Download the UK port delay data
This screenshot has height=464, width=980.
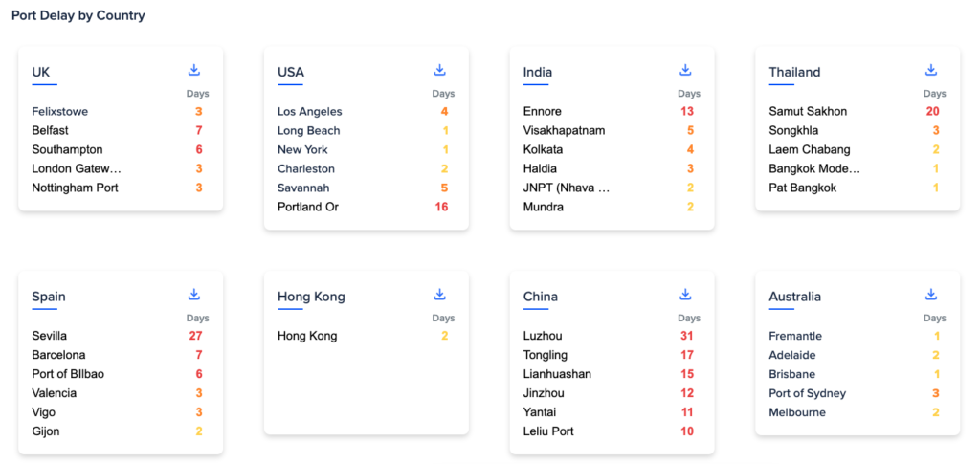coord(194,71)
